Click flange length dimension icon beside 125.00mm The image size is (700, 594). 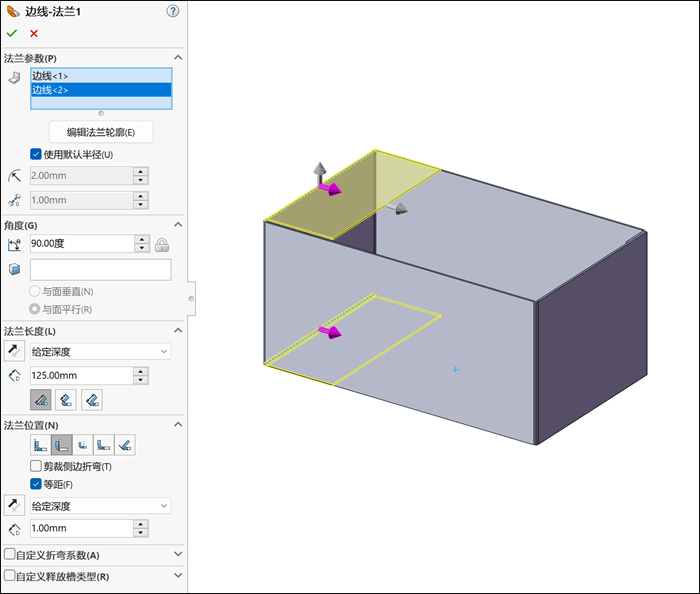pyautogui.click(x=14, y=375)
